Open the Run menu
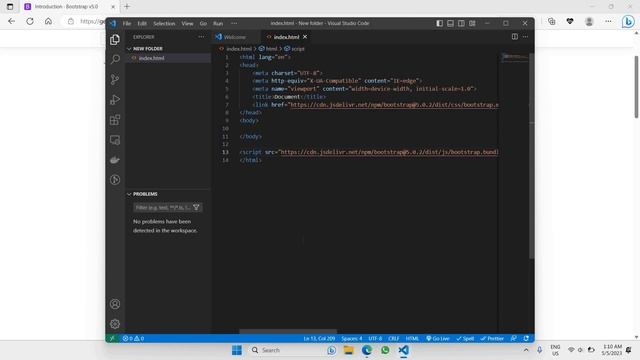640x360 pixels. coord(218,23)
